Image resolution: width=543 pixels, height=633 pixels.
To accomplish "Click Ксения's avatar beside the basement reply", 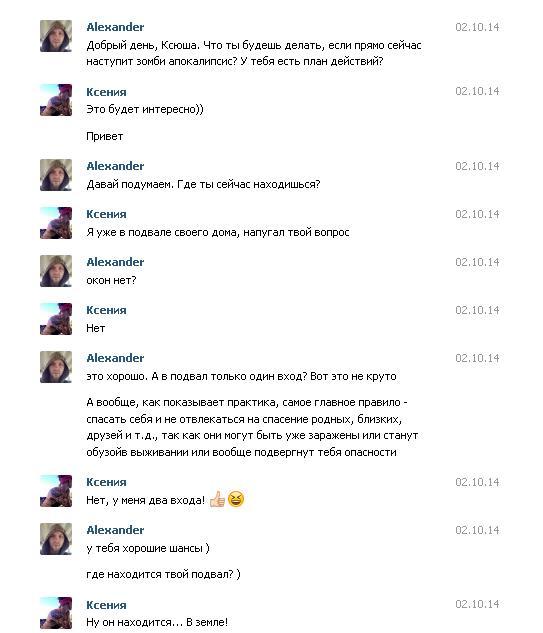I will (56, 223).
